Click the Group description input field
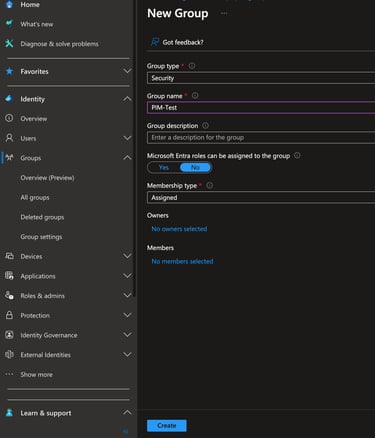 click(x=261, y=138)
